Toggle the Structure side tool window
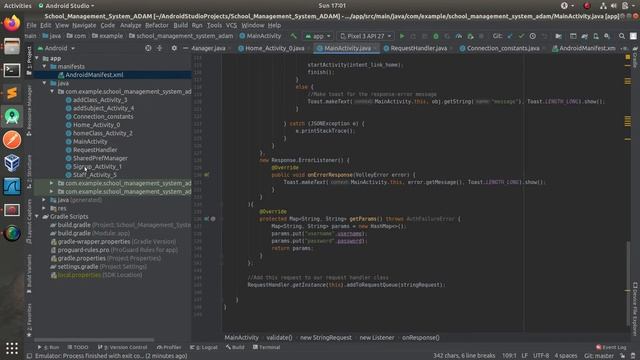The image size is (640, 360). click(29, 171)
